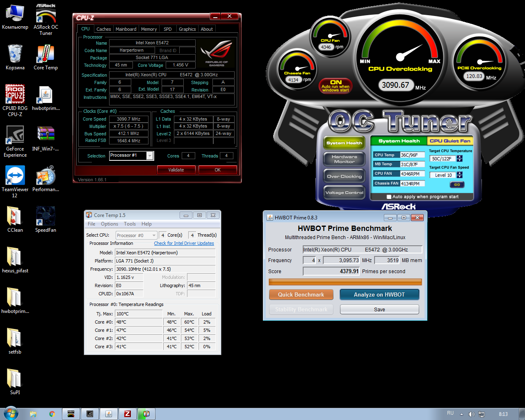Open Core Temp File menu
This screenshot has width=525, height=420.
(x=91, y=224)
